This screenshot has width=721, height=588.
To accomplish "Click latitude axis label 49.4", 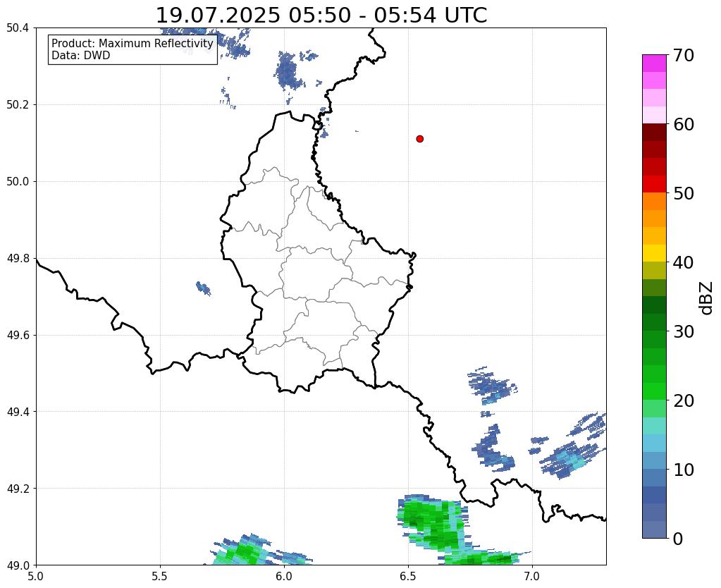I will click(18, 411).
